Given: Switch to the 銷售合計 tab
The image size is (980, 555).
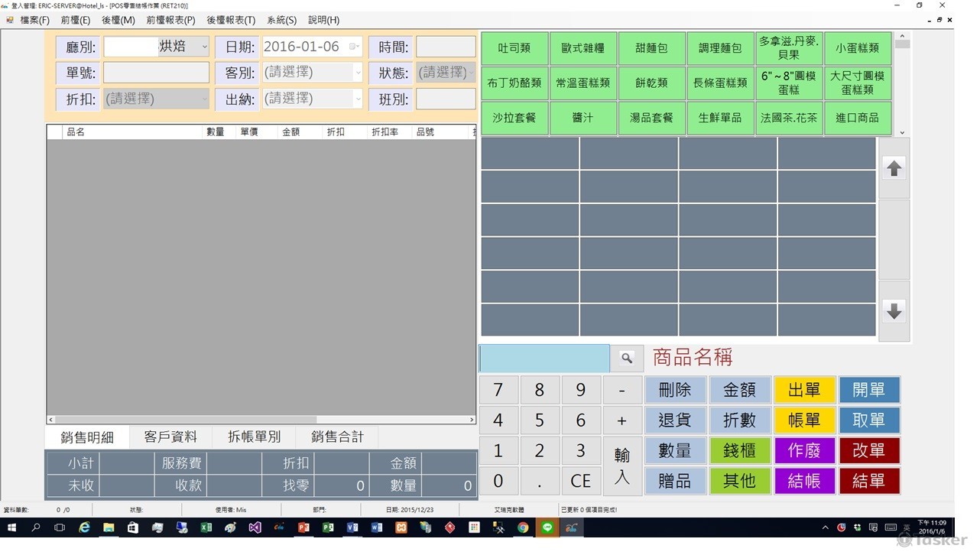Looking at the screenshot, I should (x=337, y=437).
